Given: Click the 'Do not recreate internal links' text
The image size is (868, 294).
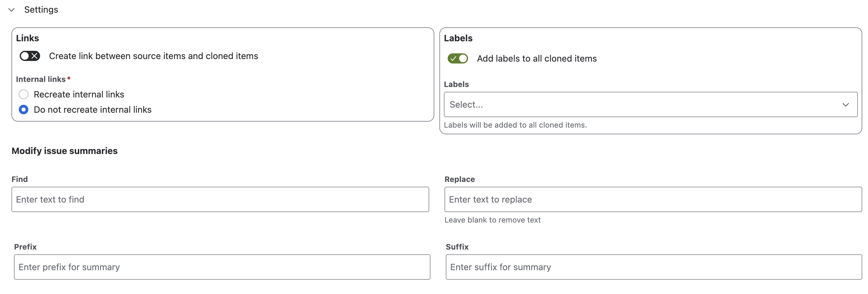Looking at the screenshot, I should 92,110.
